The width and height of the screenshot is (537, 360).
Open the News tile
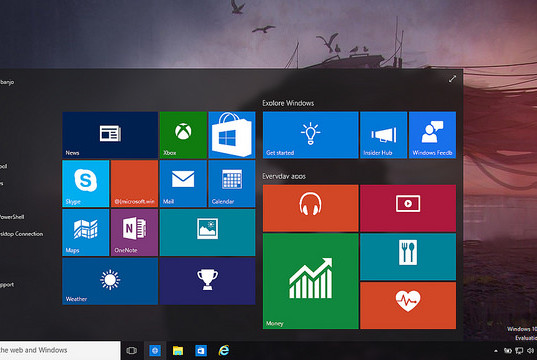tap(110, 135)
